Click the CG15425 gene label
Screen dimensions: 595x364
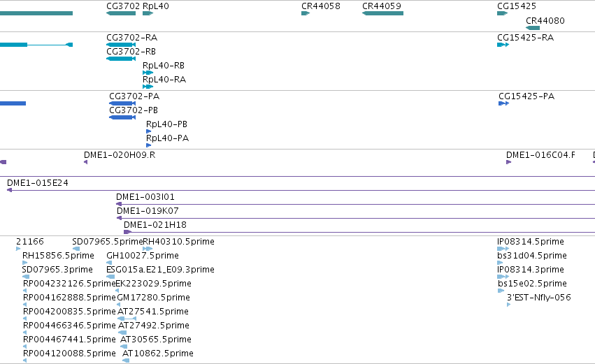click(517, 6)
